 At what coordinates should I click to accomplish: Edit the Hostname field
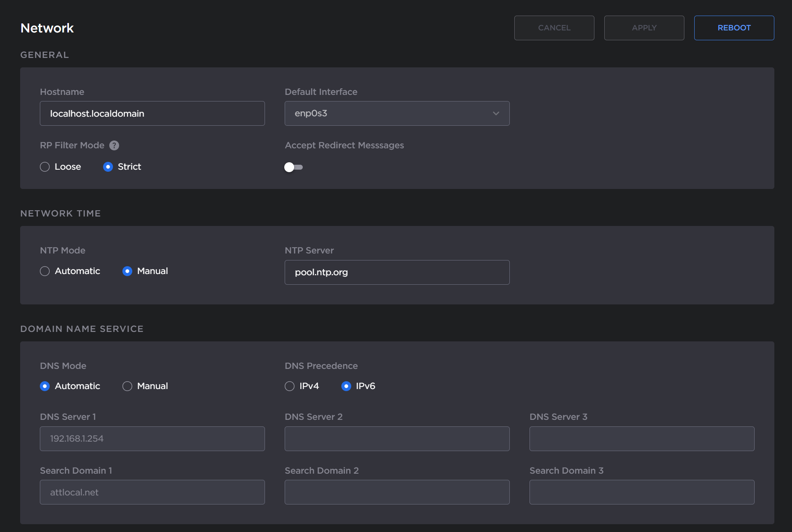[x=152, y=113]
